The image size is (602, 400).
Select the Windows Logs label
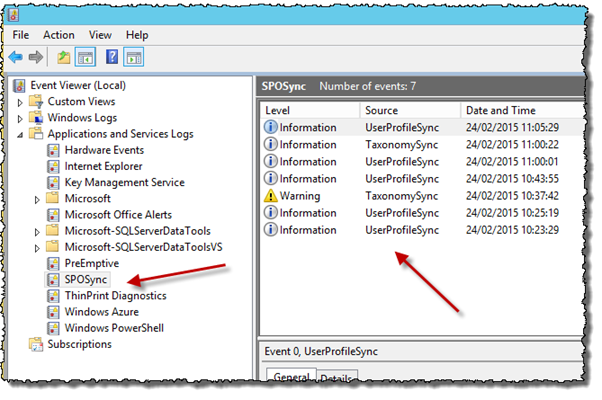[x=82, y=118]
